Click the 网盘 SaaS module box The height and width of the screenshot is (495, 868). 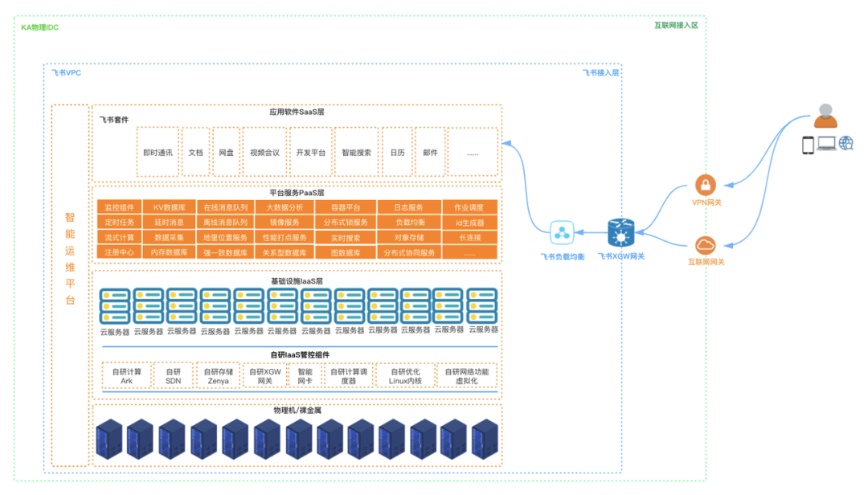227,152
